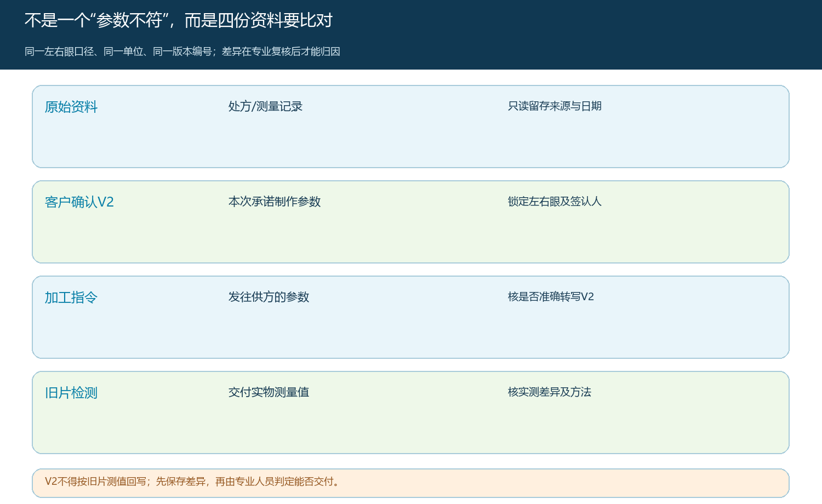Click the 核是否准确转写V2 note
Screen dimensions: 822x504
point(551,297)
